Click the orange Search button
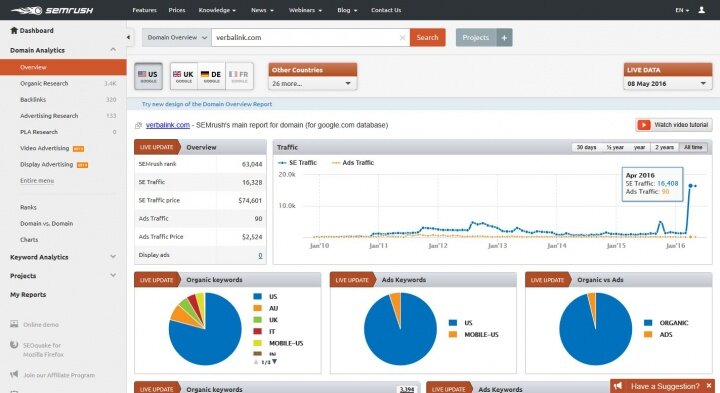This screenshot has width=720, height=393. click(428, 38)
